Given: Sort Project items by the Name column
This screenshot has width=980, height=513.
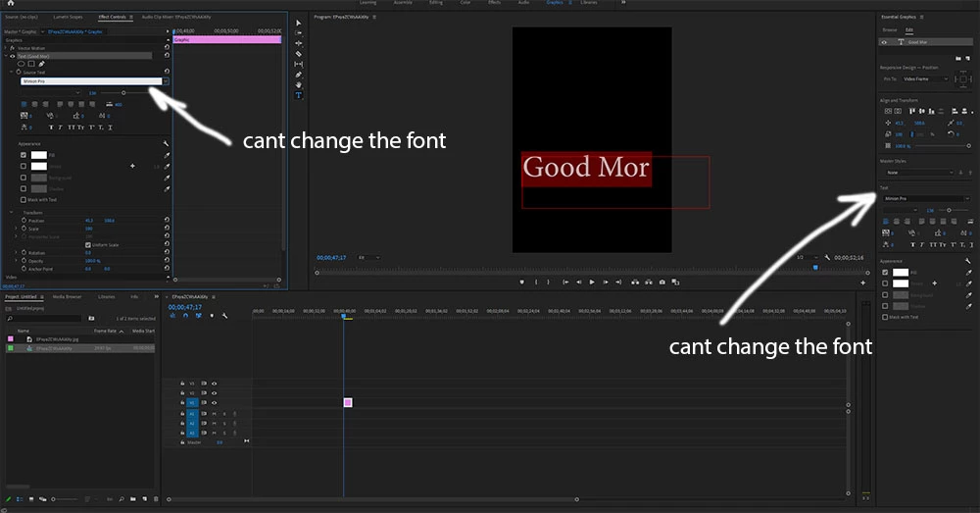Looking at the screenshot, I should 24,331.
